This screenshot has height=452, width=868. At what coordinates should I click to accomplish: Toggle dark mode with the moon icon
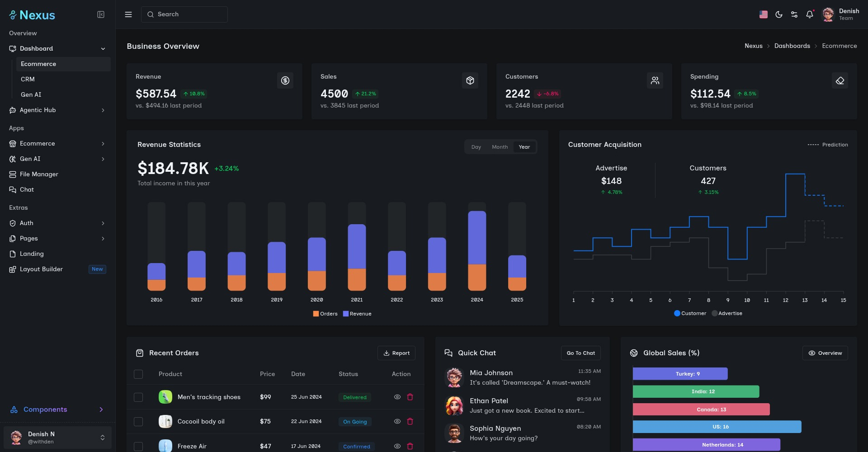[779, 14]
